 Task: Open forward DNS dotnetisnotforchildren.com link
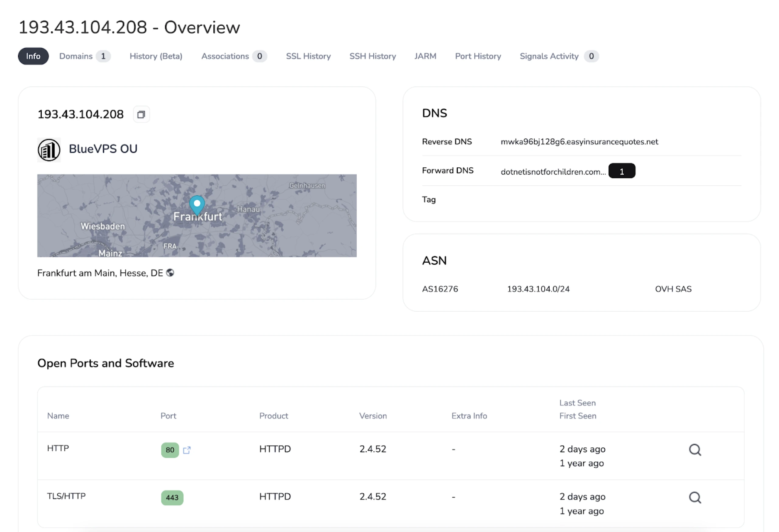pyautogui.click(x=553, y=172)
